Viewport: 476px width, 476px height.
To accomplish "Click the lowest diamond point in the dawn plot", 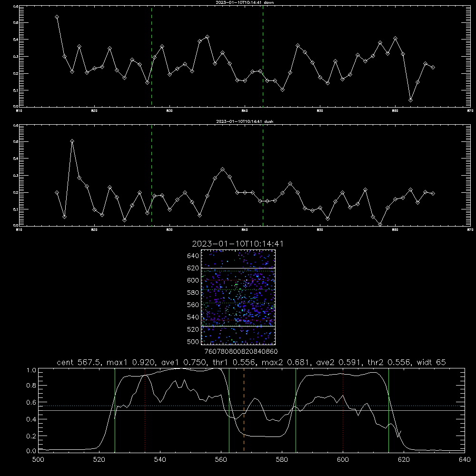I will click(410, 100).
